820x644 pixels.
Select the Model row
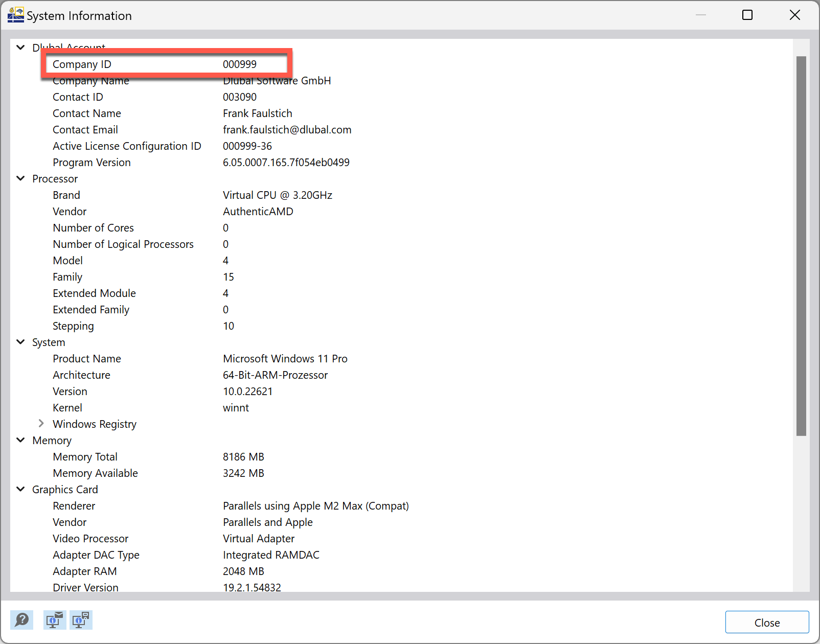click(401, 261)
